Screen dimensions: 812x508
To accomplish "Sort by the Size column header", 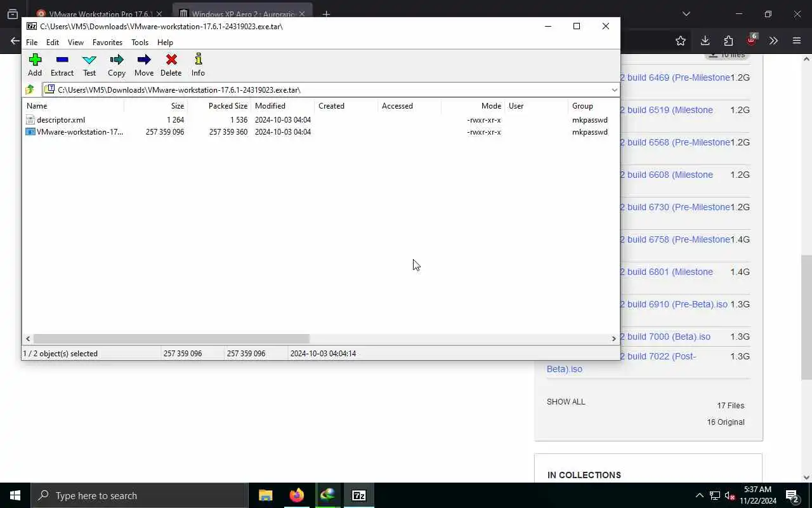I will pos(156,106).
